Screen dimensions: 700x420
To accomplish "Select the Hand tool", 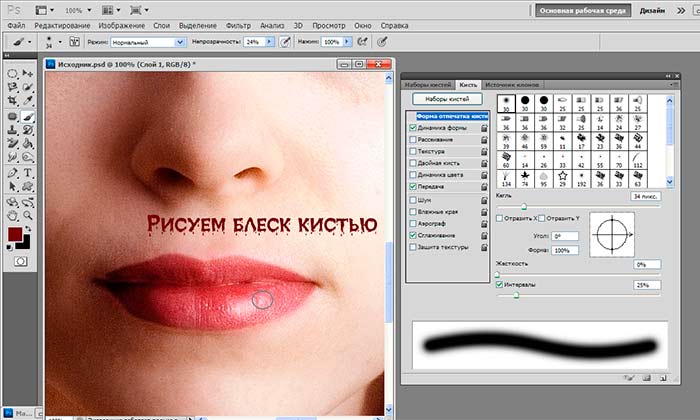I will pos(12,216).
